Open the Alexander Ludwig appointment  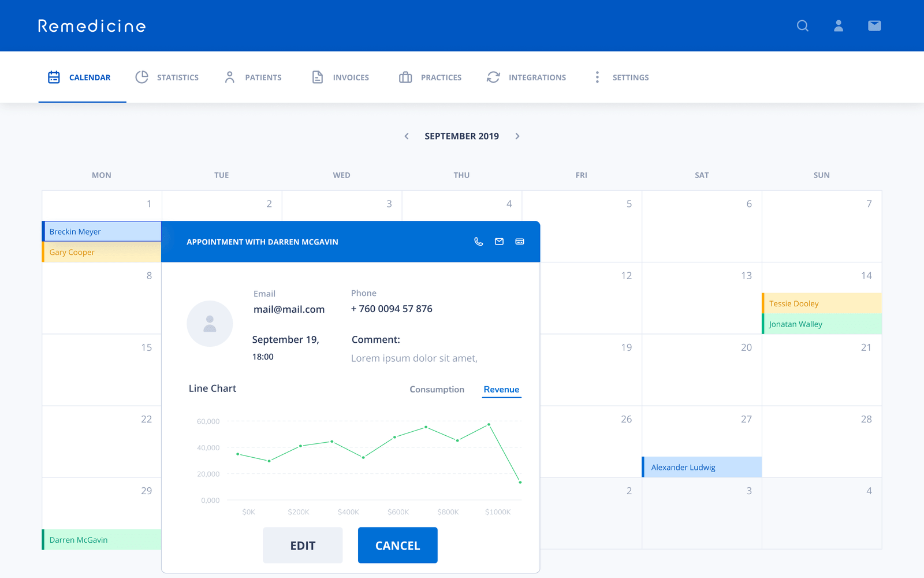pyautogui.click(x=702, y=467)
